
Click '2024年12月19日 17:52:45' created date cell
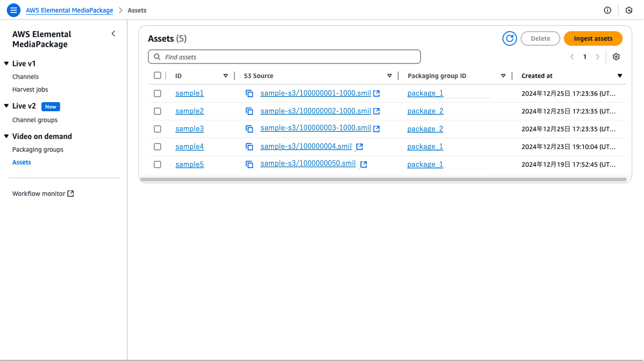pos(569,164)
